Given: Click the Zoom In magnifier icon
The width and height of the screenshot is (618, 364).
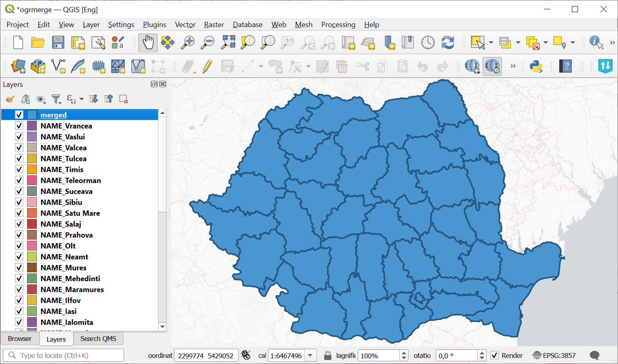Looking at the screenshot, I should pyautogui.click(x=188, y=42).
